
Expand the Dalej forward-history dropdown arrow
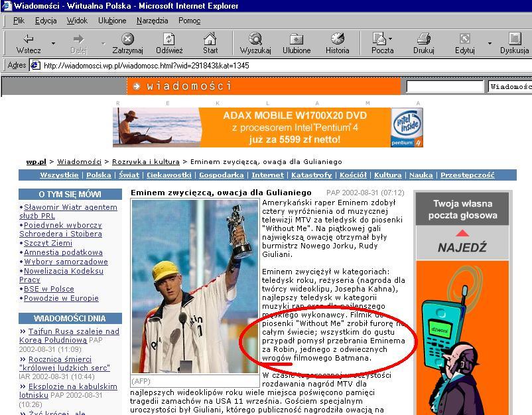pyautogui.click(x=103, y=43)
